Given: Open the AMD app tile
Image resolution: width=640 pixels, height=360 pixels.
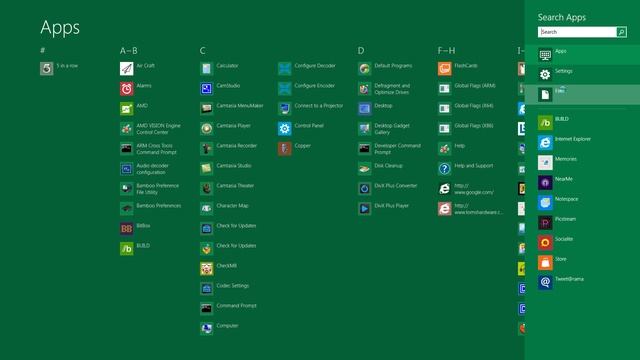Looking at the screenshot, I should (x=134, y=109).
